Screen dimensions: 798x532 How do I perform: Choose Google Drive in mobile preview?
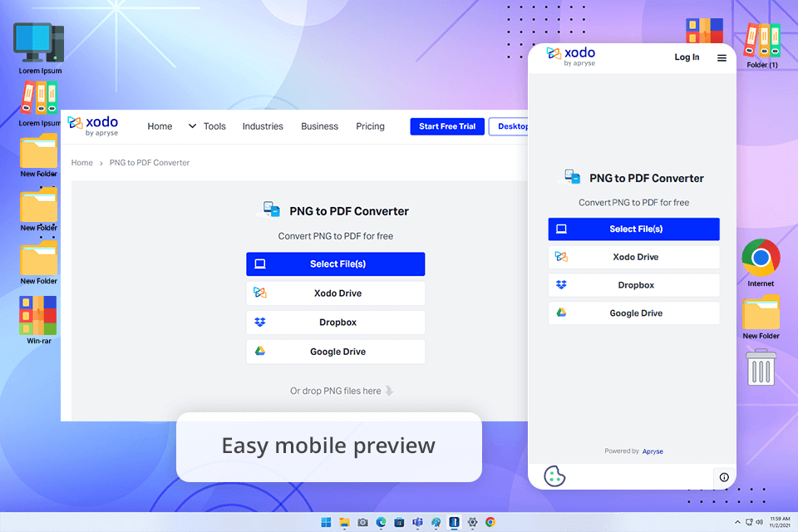click(x=633, y=313)
